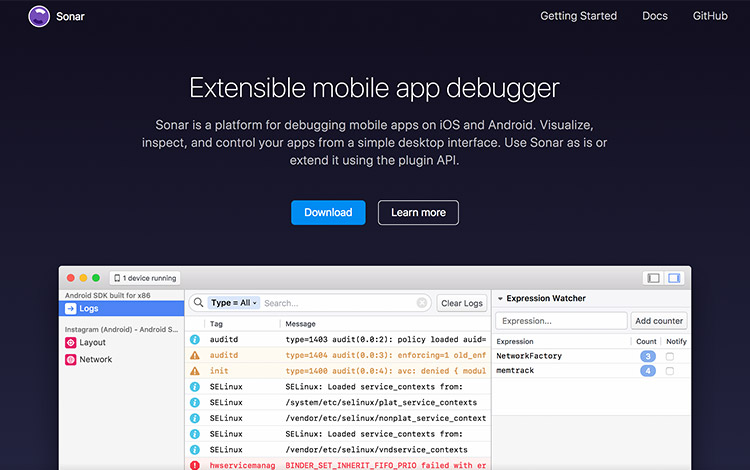Toggle the left sidebar panel icon

[654, 278]
